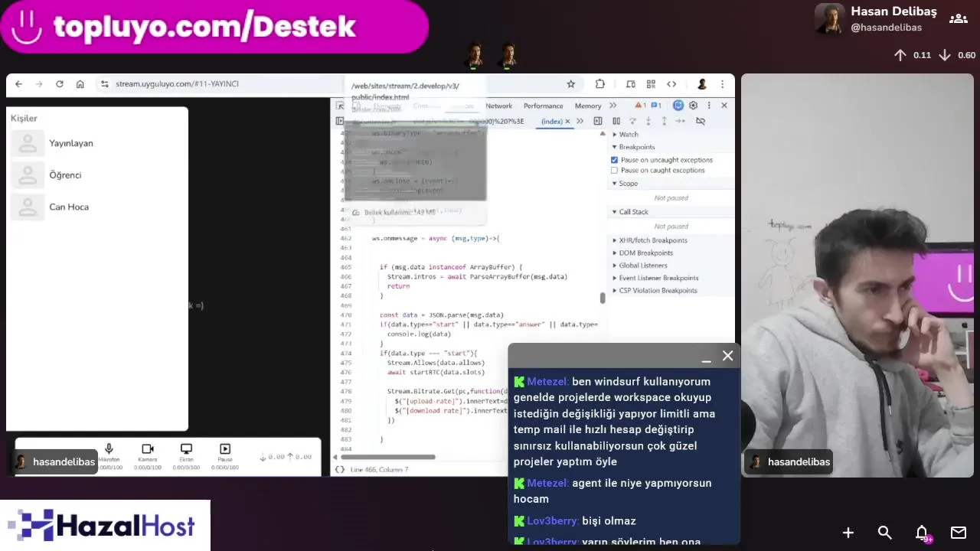Click the plus icon in bottom bar
The height and width of the screenshot is (551, 980).
pyautogui.click(x=848, y=533)
